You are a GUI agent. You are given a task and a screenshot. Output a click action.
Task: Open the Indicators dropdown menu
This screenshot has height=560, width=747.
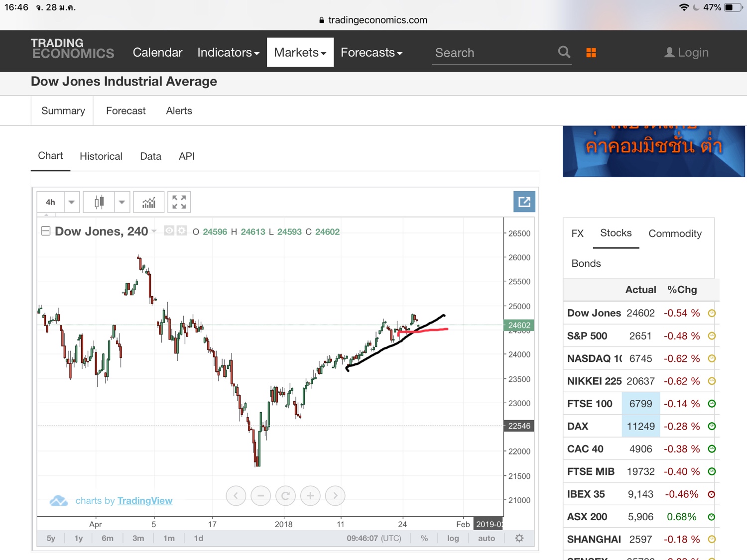pos(228,52)
